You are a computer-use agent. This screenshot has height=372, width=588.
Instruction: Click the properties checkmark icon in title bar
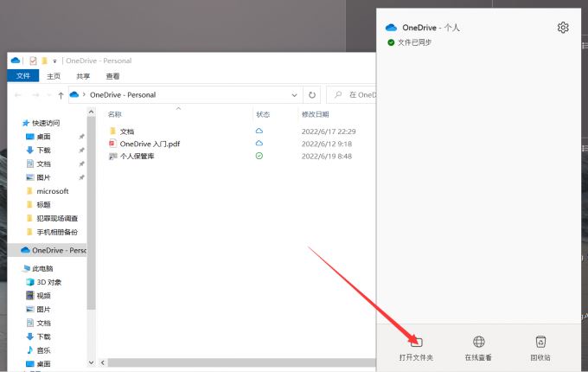[x=33, y=61]
